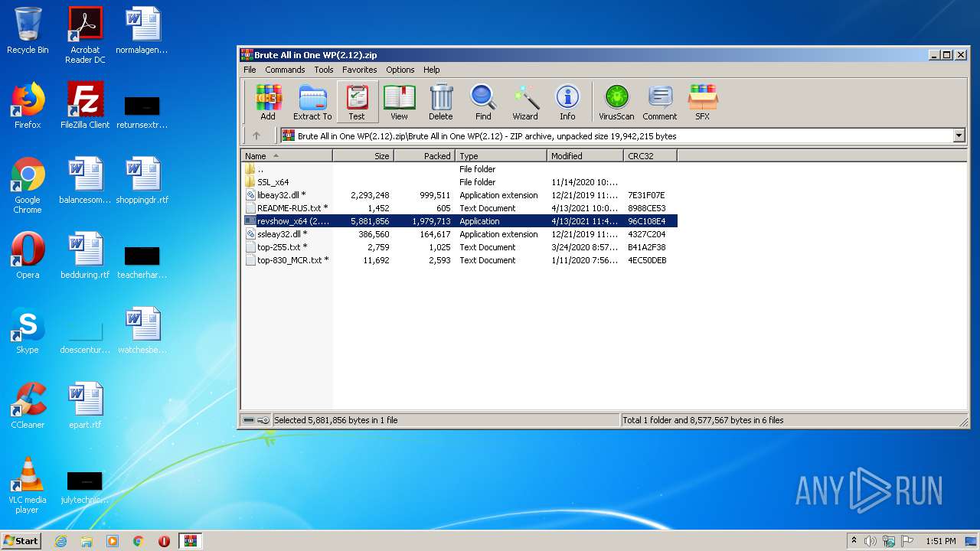980x551 pixels.
Task: Open shoppingdr.rtf document on desktop
Action: pos(142,181)
